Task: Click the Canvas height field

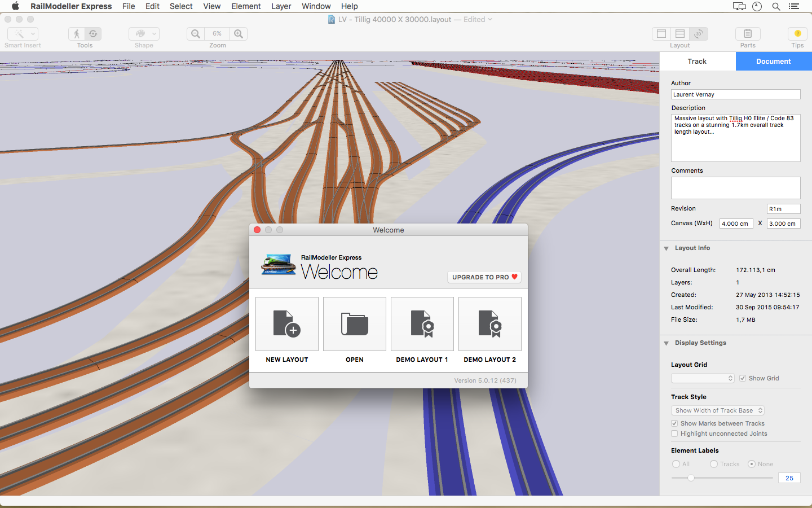Action: pos(784,224)
